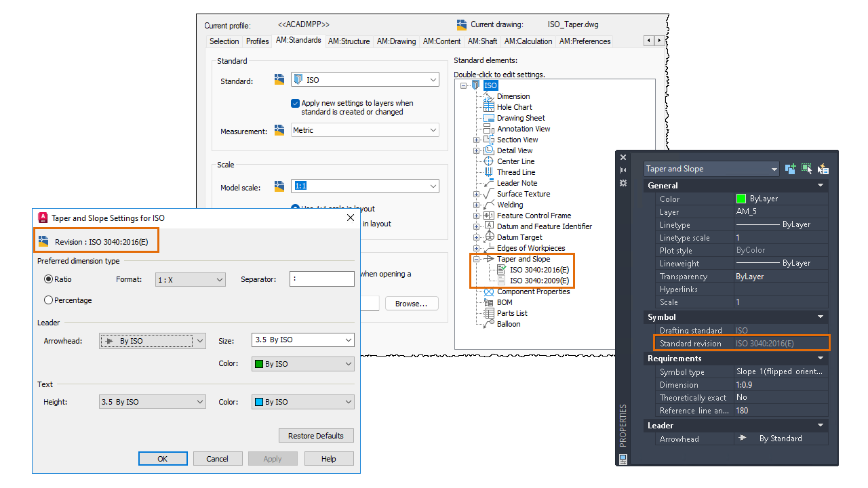Image resolution: width=868 pixels, height=488 pixels.
Task: Click the Edges of Workpieces icon
Action: 488,248
